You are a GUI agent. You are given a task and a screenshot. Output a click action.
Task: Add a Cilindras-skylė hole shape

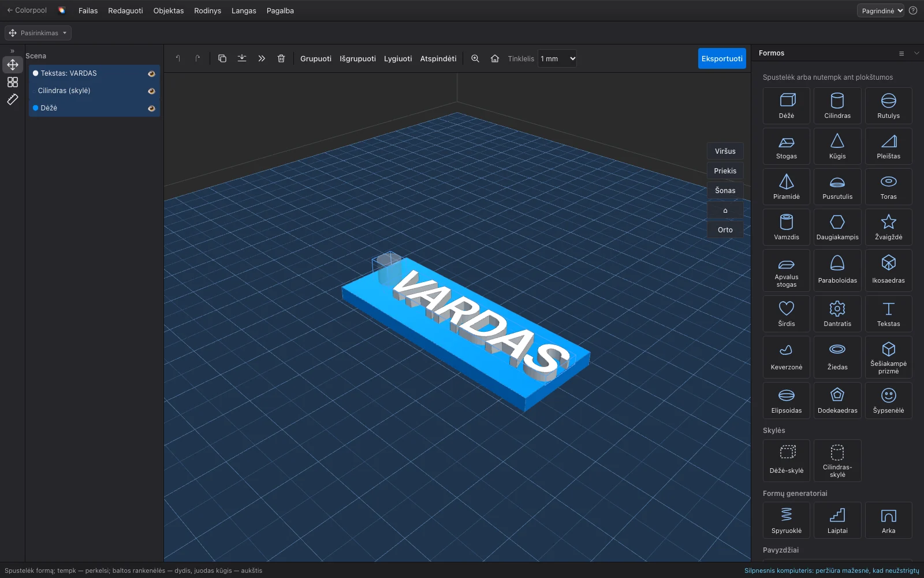click(x=837, y=461)
